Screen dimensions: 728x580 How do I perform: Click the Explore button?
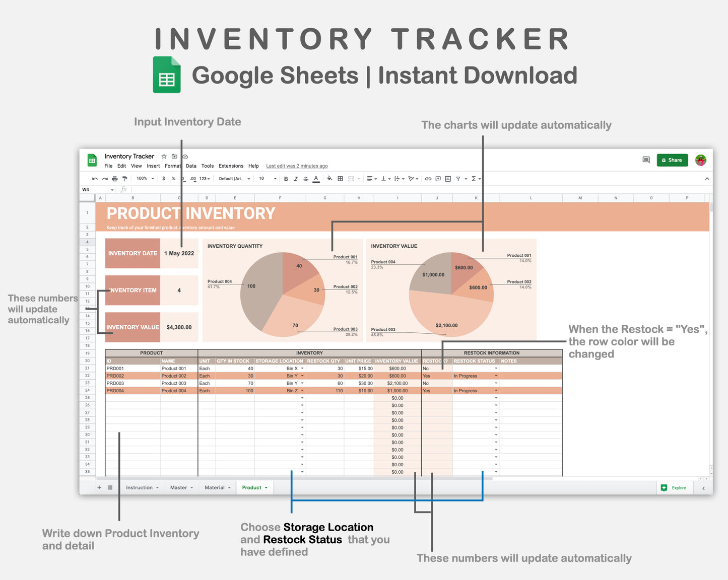coord(675,487)
